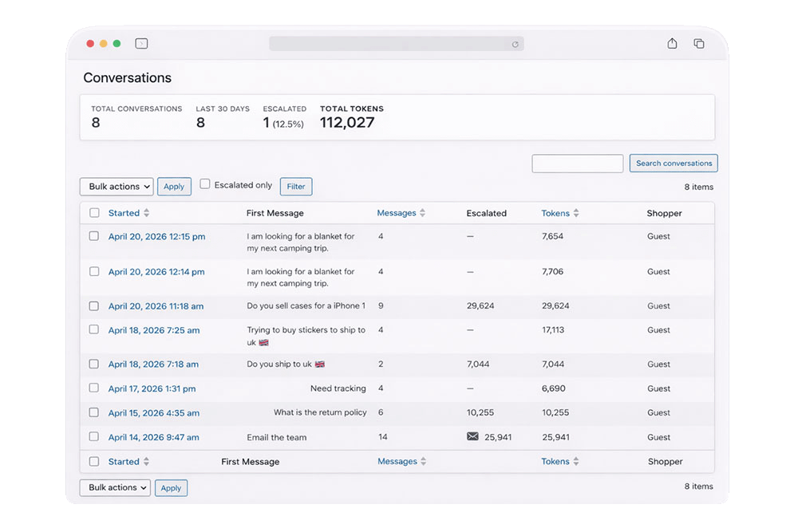The width and height of the screenshot is (798, 532).
Task: Tick select-all checkbox in table footer
Action: coord(94,462)
